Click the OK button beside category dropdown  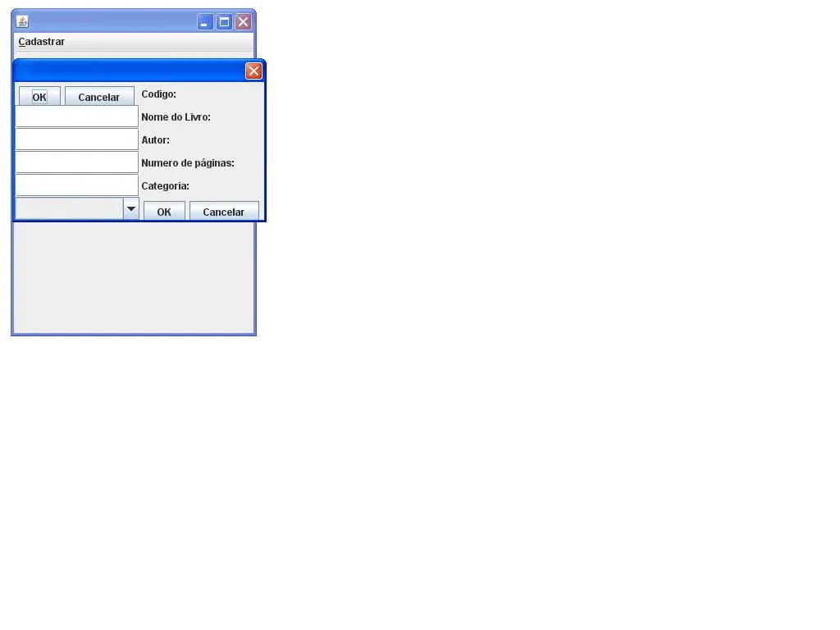pyautogui.click(x=164, y=211)
